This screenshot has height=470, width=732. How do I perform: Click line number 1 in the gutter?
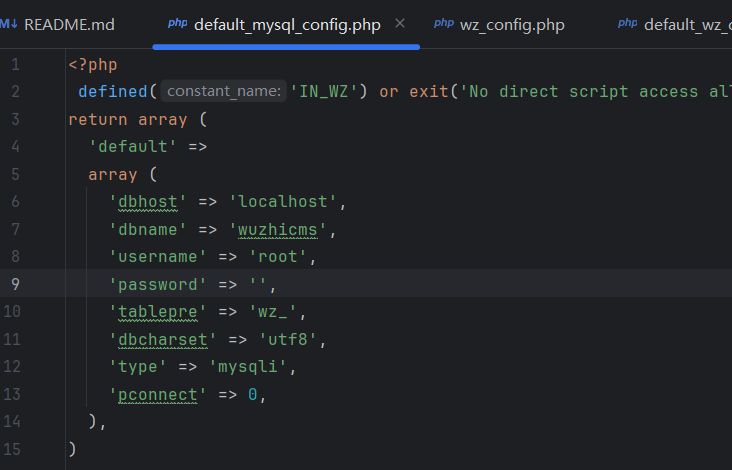[15, 64]
